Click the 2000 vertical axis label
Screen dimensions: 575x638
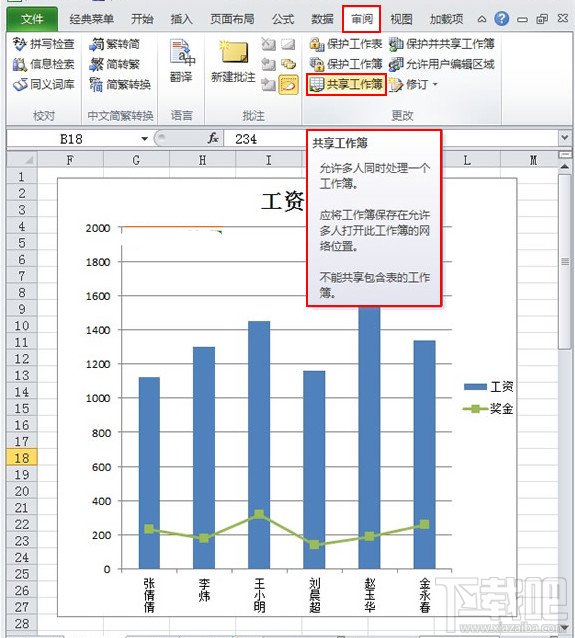pos(98,228)
